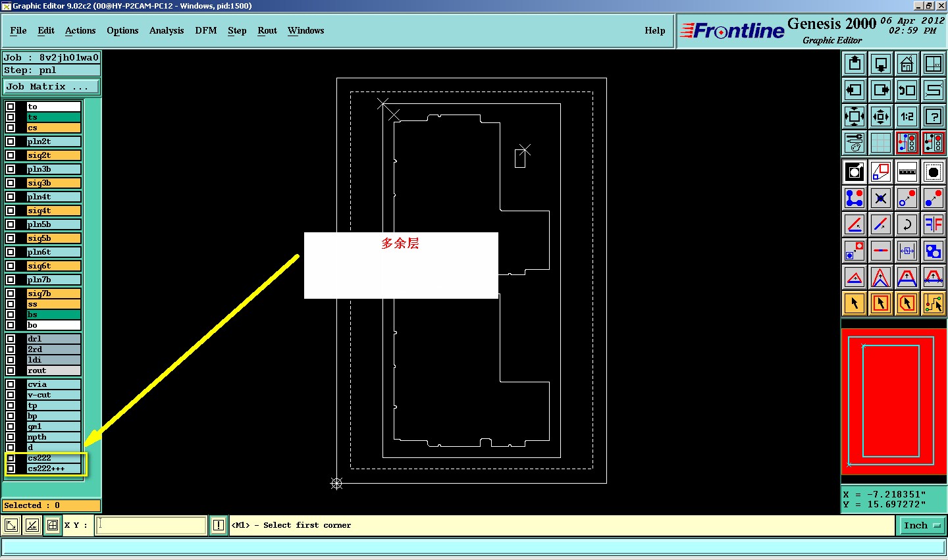Image resolution: width=948 pixels, height=560 pixels.
Task: Click the home view house icon
Action: pos(907,64)
